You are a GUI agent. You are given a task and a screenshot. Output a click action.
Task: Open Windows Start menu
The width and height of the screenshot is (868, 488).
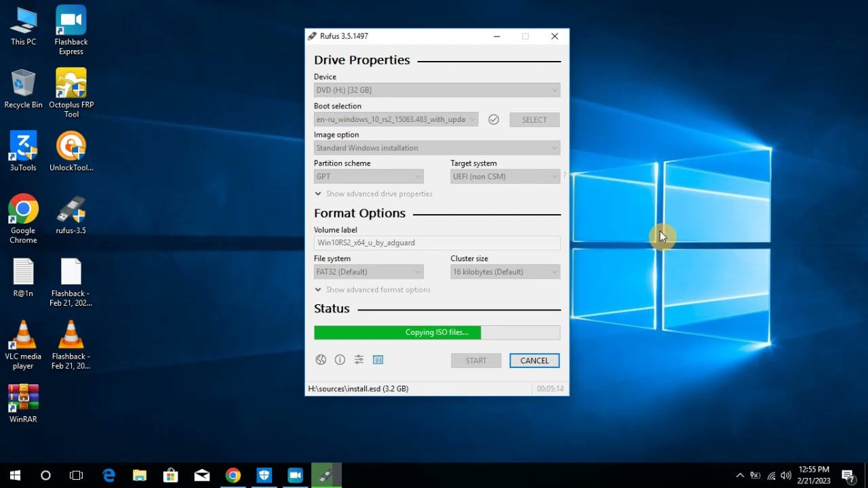(16, 475)
